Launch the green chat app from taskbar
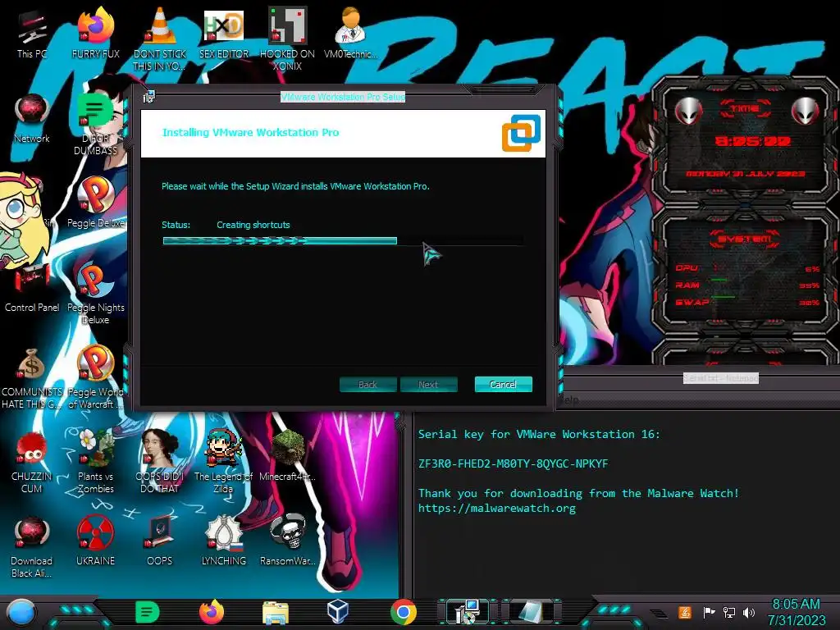Screen dimensions: 840x630 click(x=148, y=612)
